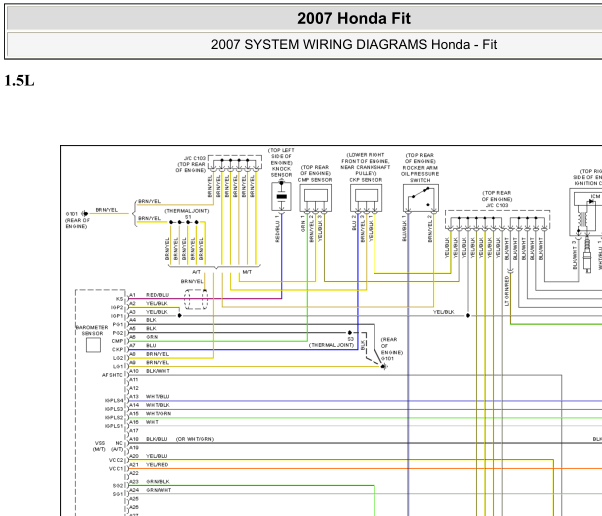Viewport: 602px width, 516px height.
Task: Click the "ROCKER ARM OIL PRESSURE SWITCH" label
Action: (420, 174)
